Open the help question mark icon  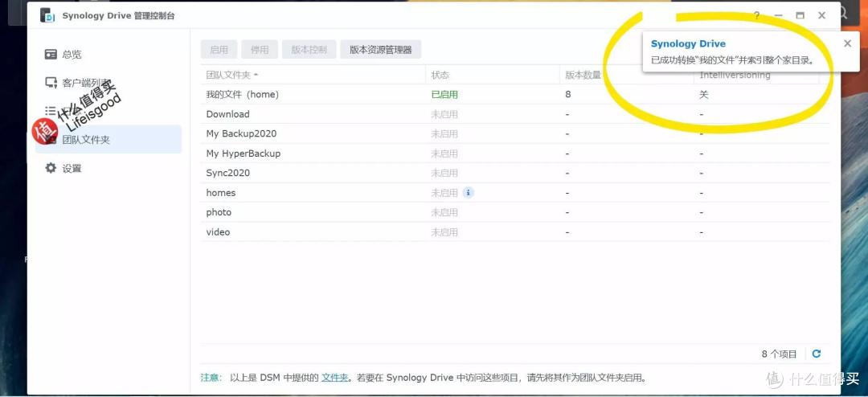click(x=757, y=15)
